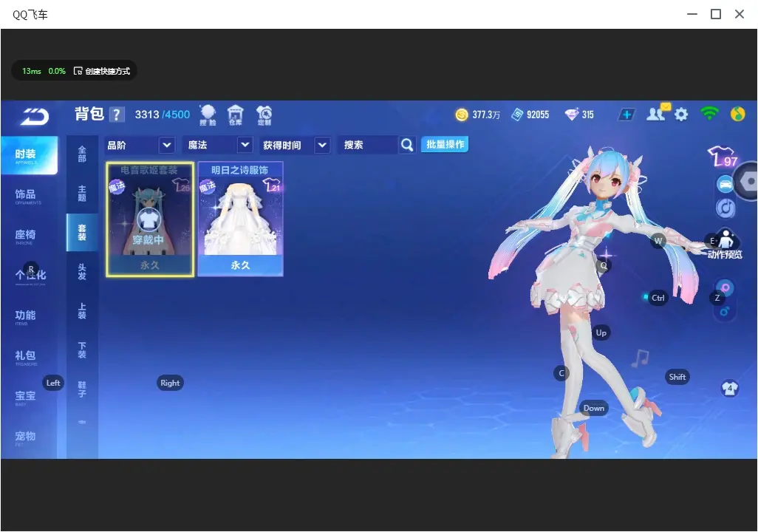Image resolution: width=758 pixels, height=532 pixels.
Task: Click the Ctrl key overlay
Action: [x=658, y=298]
